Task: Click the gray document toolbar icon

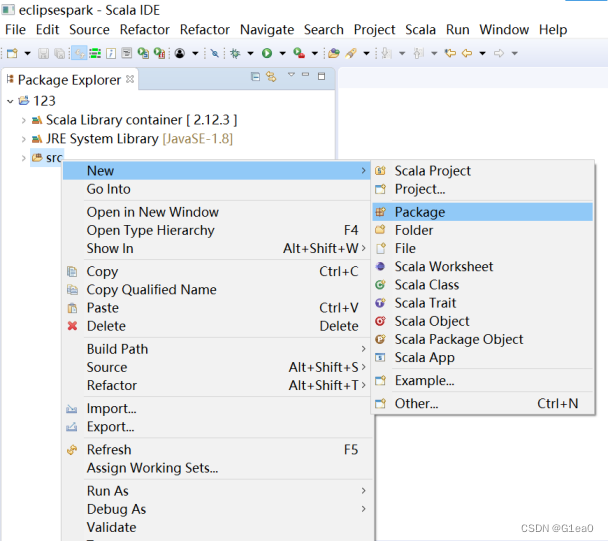Action: coord(127,53)
